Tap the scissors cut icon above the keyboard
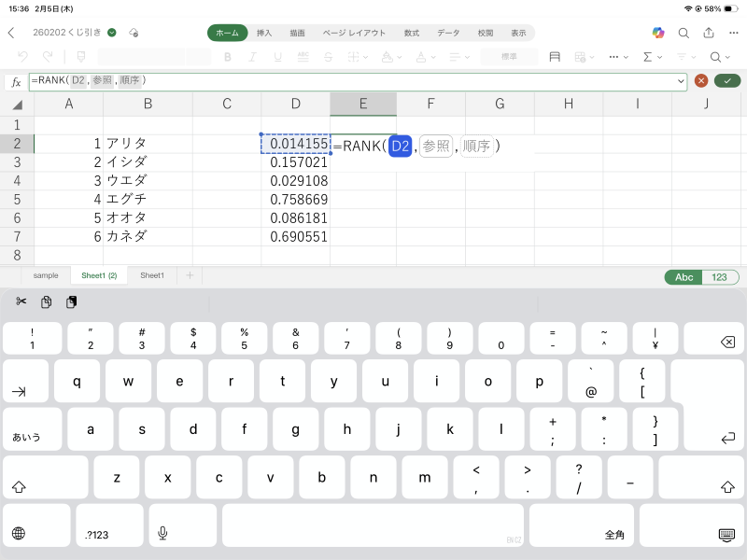747x560 pixels. click(21, 301)
